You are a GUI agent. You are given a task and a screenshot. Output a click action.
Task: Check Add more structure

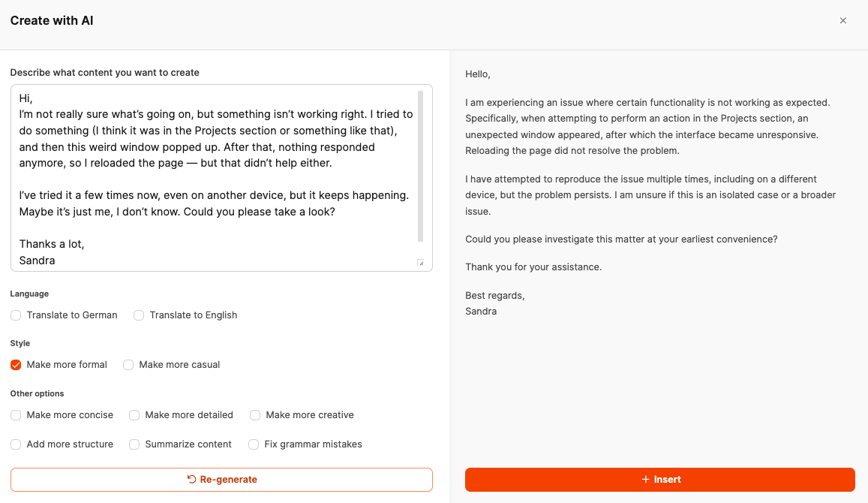tap(16, 444)
